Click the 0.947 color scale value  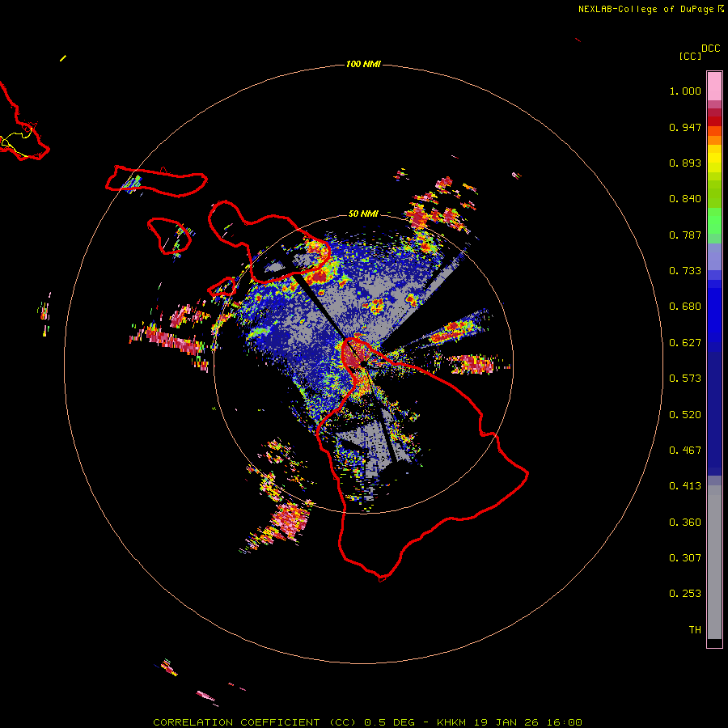(x=685, y=127)
